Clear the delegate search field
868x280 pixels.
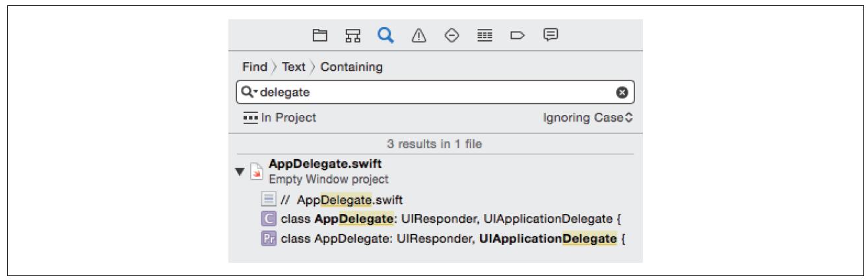[x=622, y=92]
